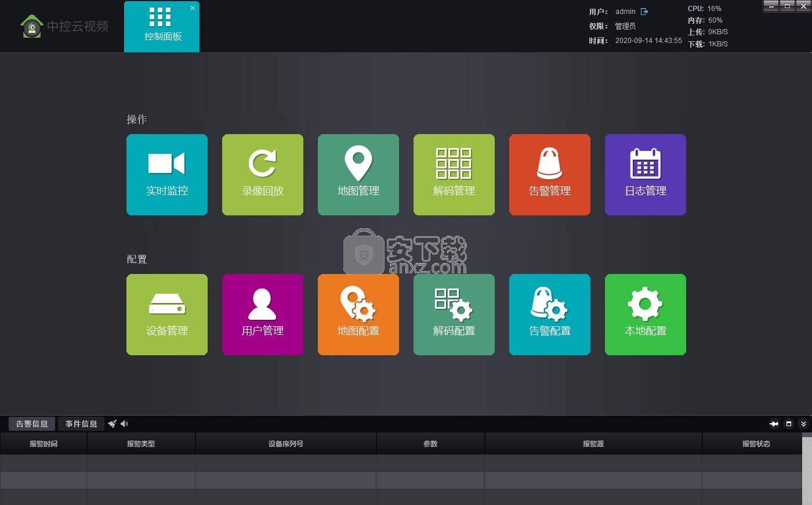Open the 地图管理 map management tile
Screen dimensions: 812x505
pyautogui.click(x=358, y=175)
